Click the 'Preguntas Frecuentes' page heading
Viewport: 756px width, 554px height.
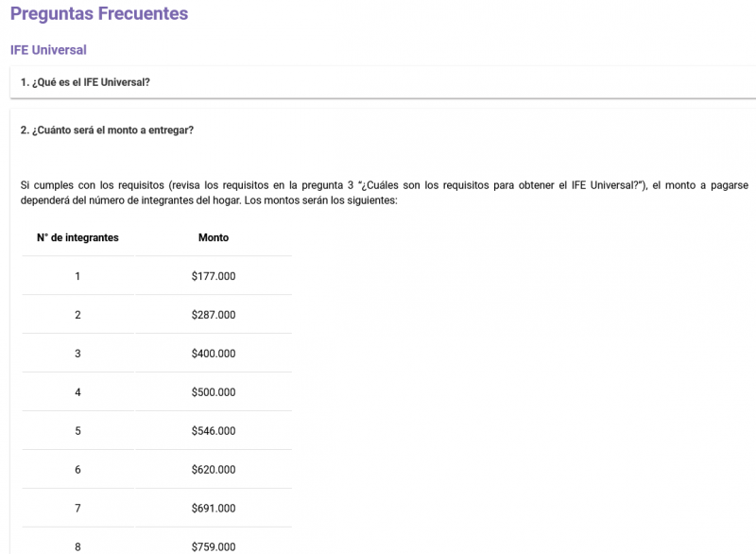[x=99, y=13]
